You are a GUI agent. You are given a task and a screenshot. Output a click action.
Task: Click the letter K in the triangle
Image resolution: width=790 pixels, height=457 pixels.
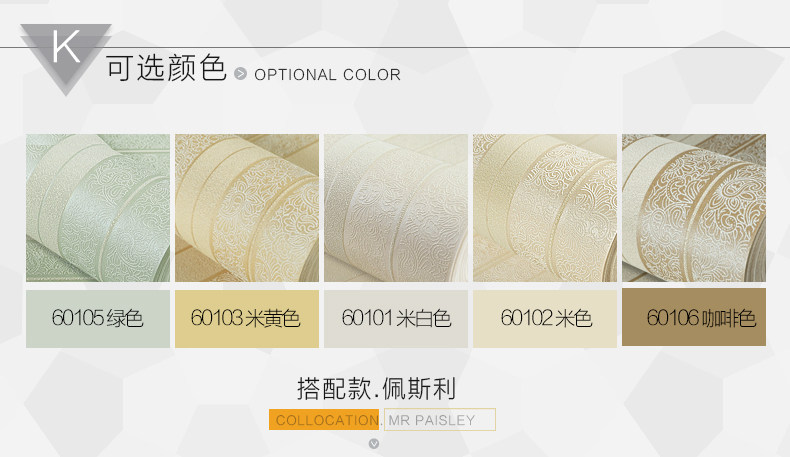pos(67,46)
